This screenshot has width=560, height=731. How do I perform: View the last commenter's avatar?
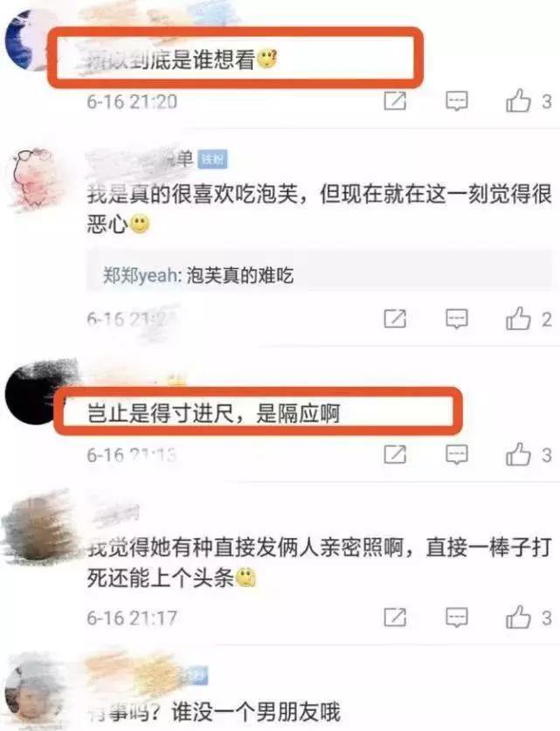[32, 693]
